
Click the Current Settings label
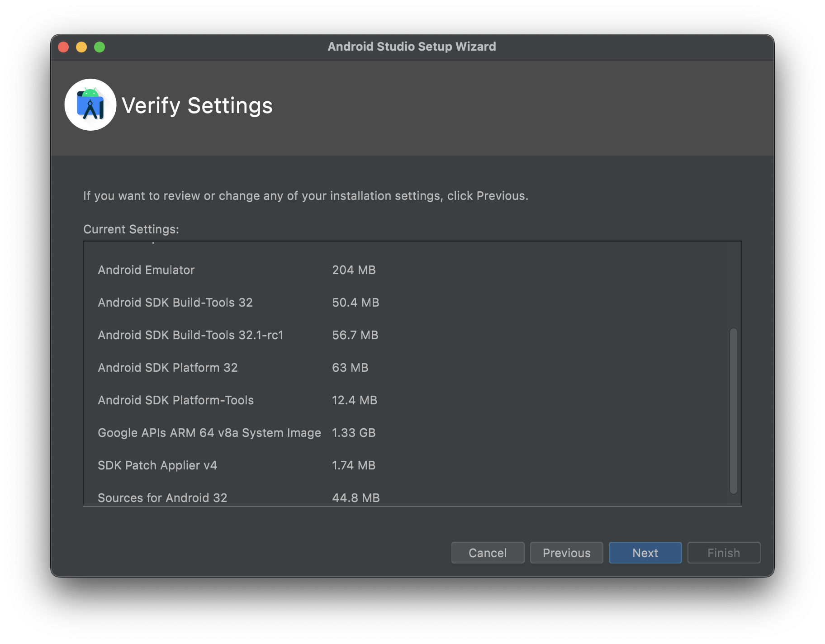pyautogui.click(x=131, y=229)
